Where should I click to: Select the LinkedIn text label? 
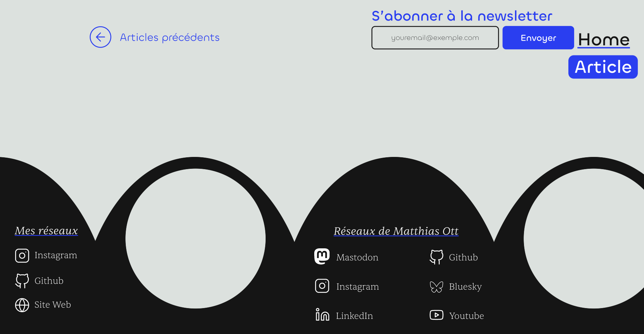tap(354, 316)
